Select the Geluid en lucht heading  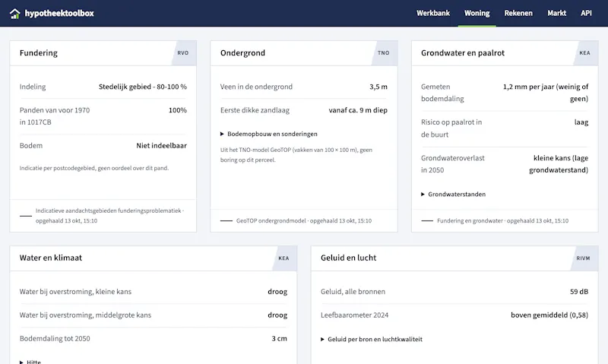[x=348, y=258]
